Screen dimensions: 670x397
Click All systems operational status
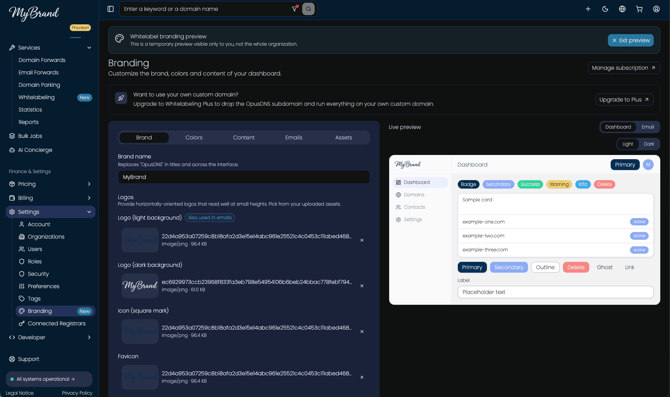49,379
